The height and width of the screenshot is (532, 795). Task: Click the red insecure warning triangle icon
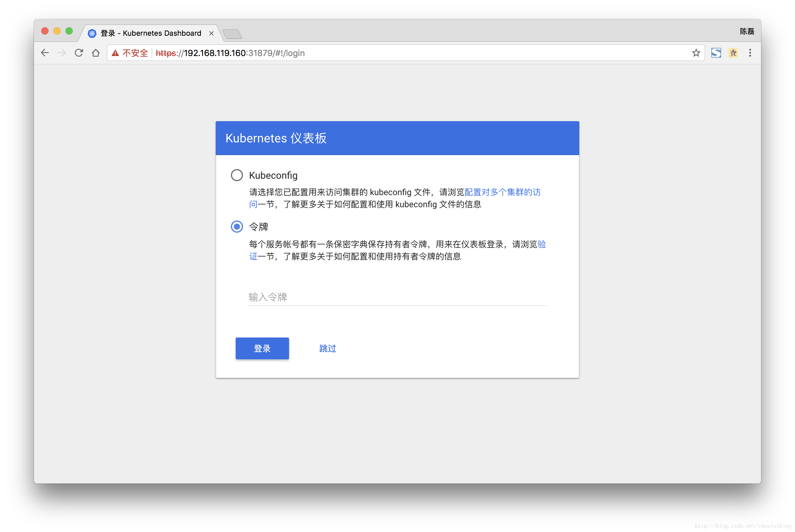115,53
